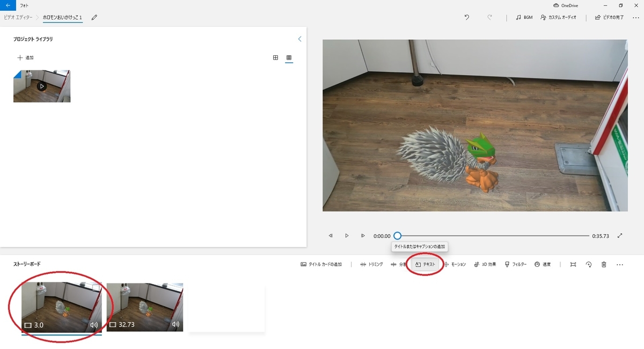Remove or show black bars icon
Viewport: 644px width, 349px height.
click(x=573, y=265)
